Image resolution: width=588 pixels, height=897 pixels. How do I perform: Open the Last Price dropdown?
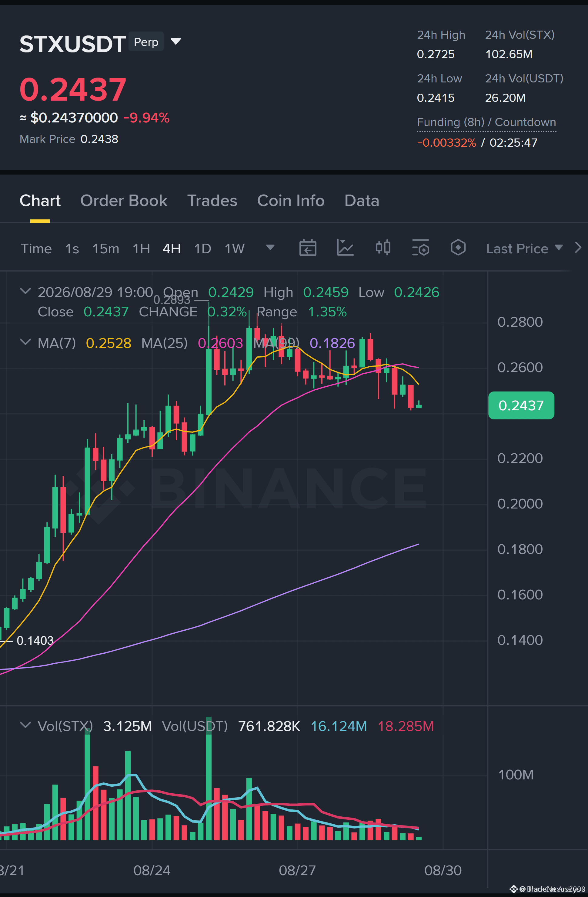pos(524,248)
